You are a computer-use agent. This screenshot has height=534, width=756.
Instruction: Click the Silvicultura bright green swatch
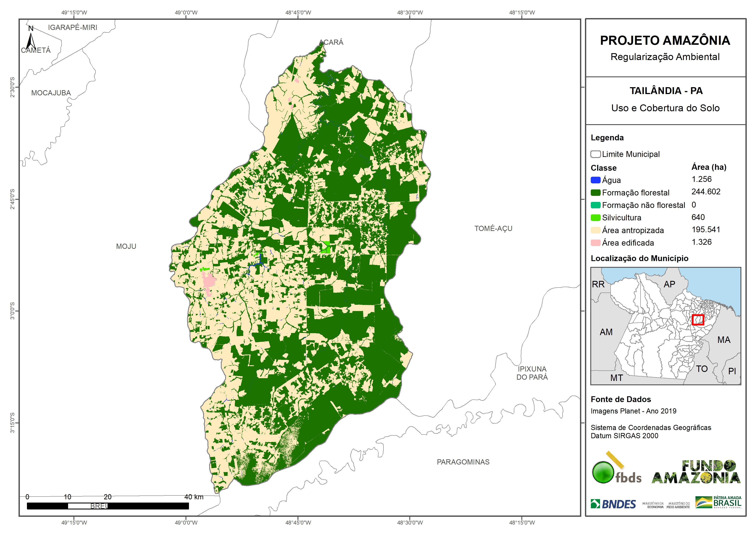(595, 217)
